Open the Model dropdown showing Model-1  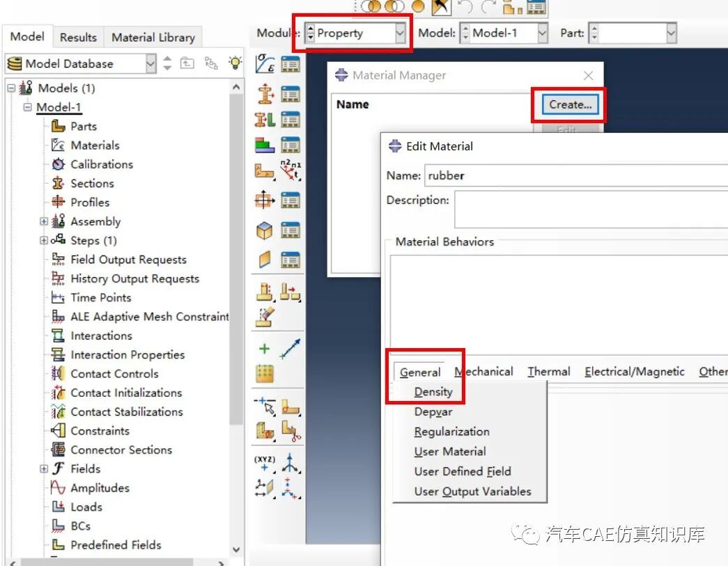click(x=504, y=33)
